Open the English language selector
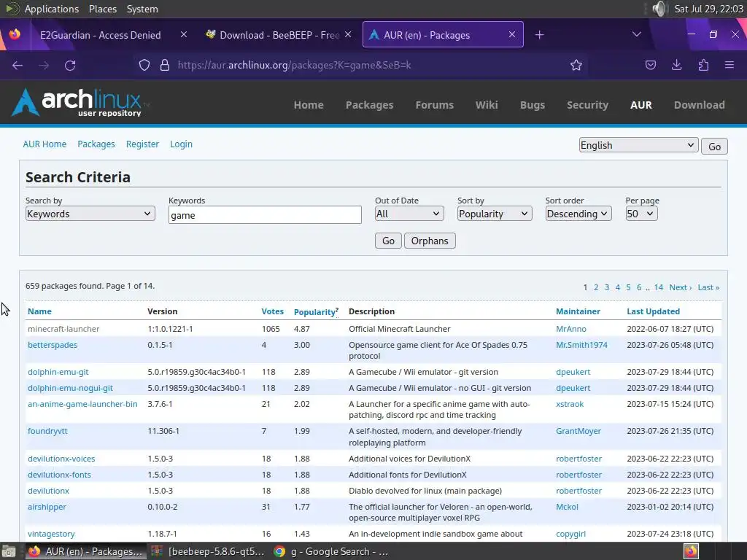 pyautogui.click(x=638, y=145)
